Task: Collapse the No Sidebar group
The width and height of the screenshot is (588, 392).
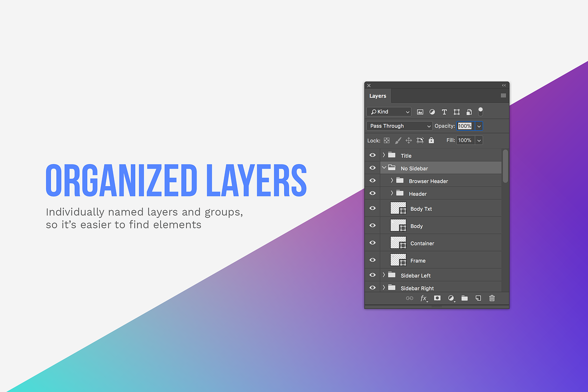Action: click(x=384, y=168)
